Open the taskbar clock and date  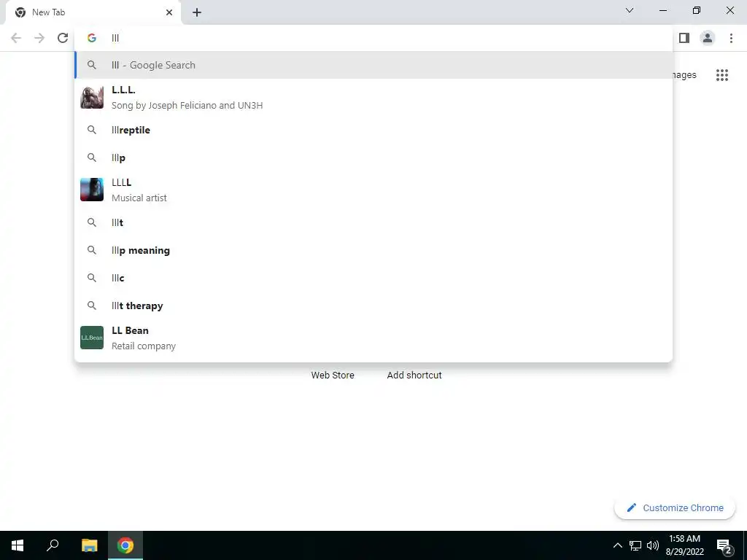click(684, 545)
